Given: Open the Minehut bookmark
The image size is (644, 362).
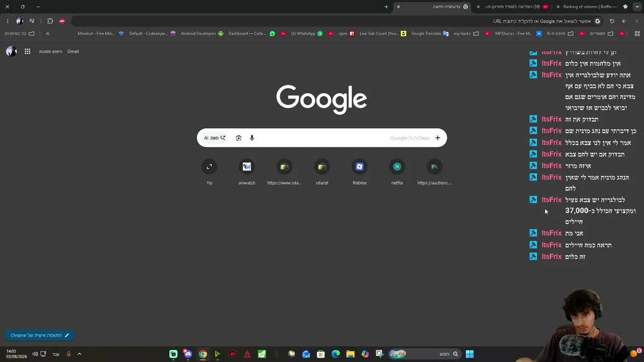Looking at the screenshot, I should [101, 34].
